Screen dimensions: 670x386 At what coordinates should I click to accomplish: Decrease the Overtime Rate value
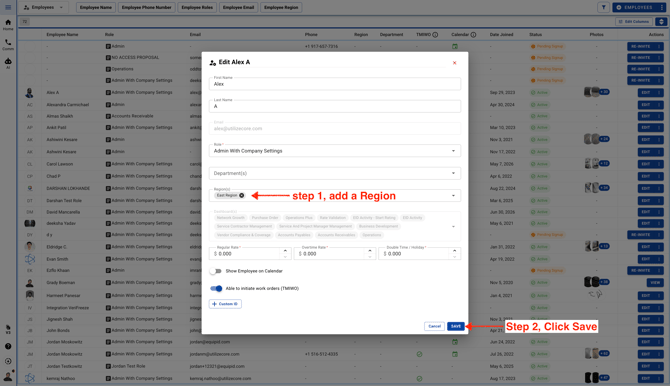tap(370, 256)
